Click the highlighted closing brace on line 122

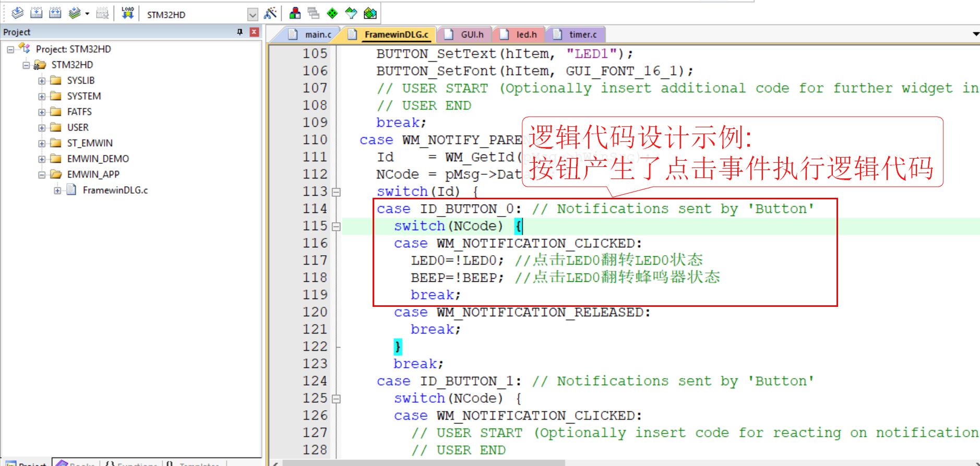[398, 346]
